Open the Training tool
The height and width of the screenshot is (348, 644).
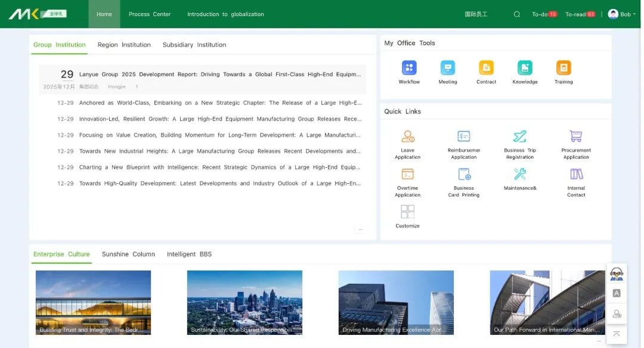point(563,68)
